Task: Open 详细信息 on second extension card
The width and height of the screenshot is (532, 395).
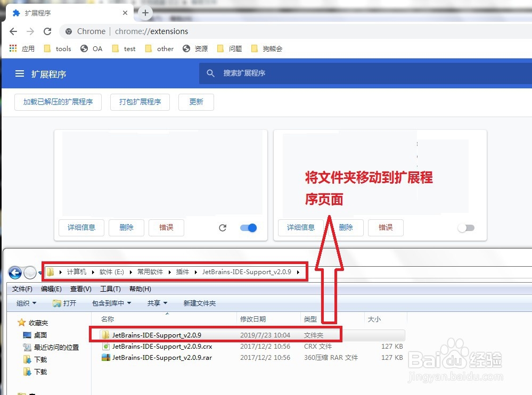Action: (300, 227)
